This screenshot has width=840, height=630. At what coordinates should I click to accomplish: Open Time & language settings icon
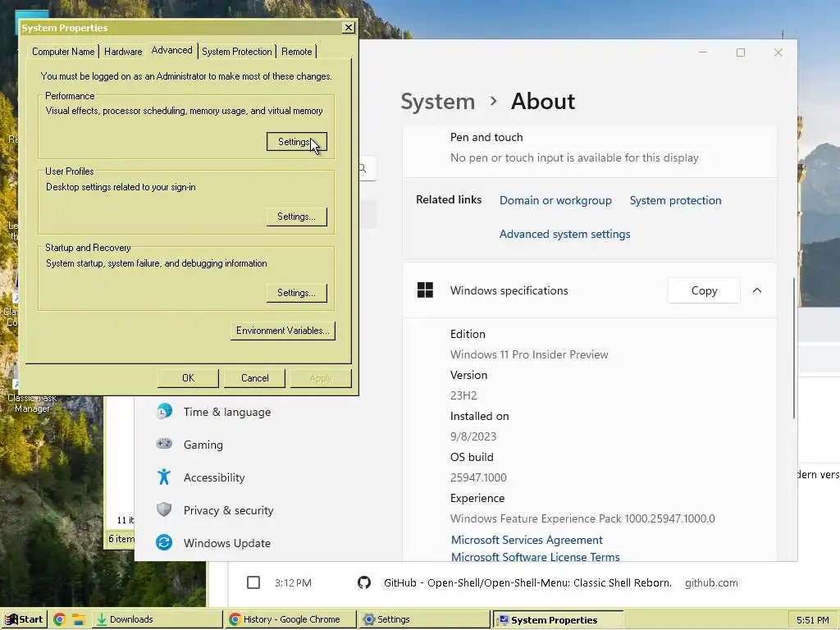point(164,412)
